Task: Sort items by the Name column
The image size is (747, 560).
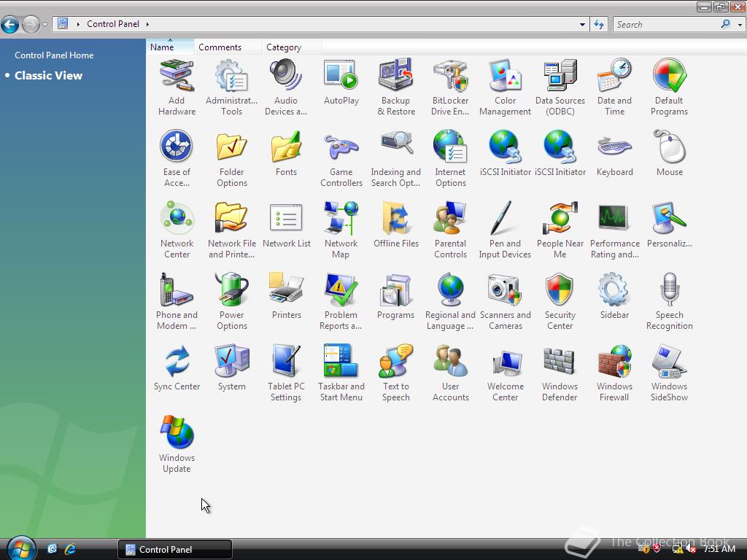Action: [x=170, y=47]
